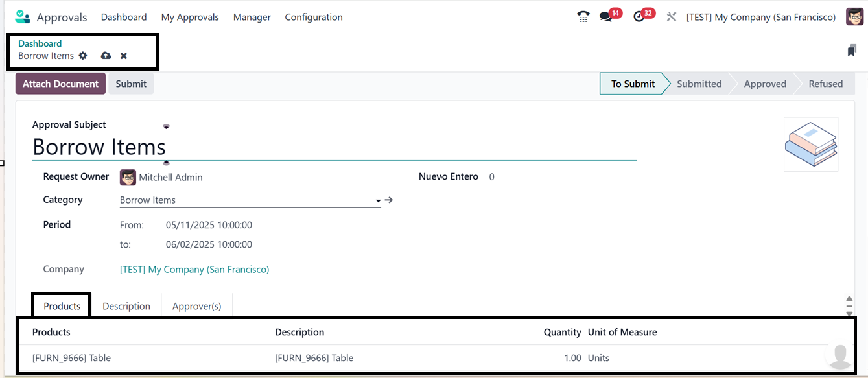Click the bookmark icon below the avatar

pyautogui.click(x=852, y=51)
